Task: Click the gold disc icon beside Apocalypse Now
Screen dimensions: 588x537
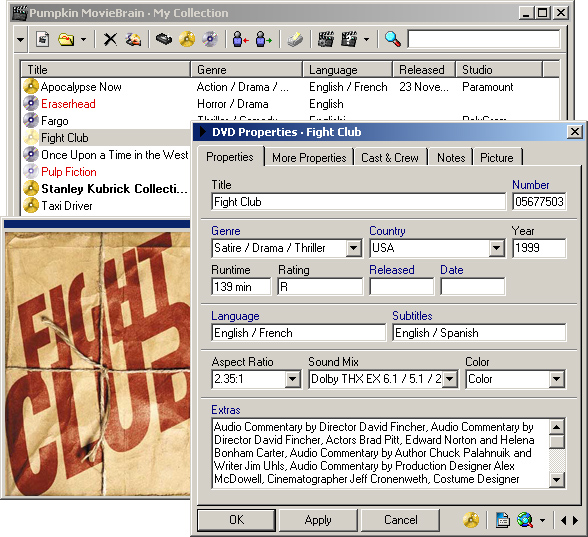Action: pyautogui.click(x=31, y=86)
